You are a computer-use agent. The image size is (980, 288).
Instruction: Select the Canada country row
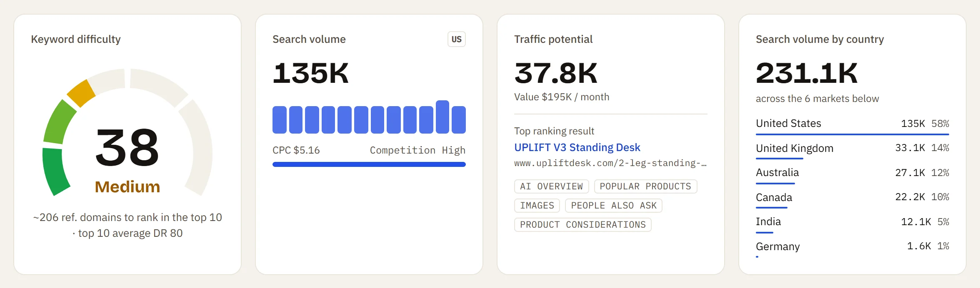coord(852,200)
